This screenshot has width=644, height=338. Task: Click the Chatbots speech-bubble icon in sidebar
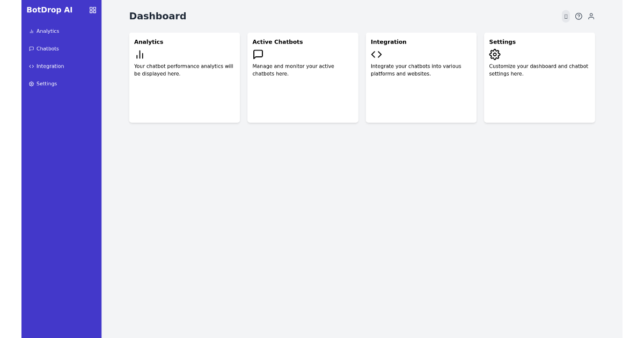pos(31,49)
